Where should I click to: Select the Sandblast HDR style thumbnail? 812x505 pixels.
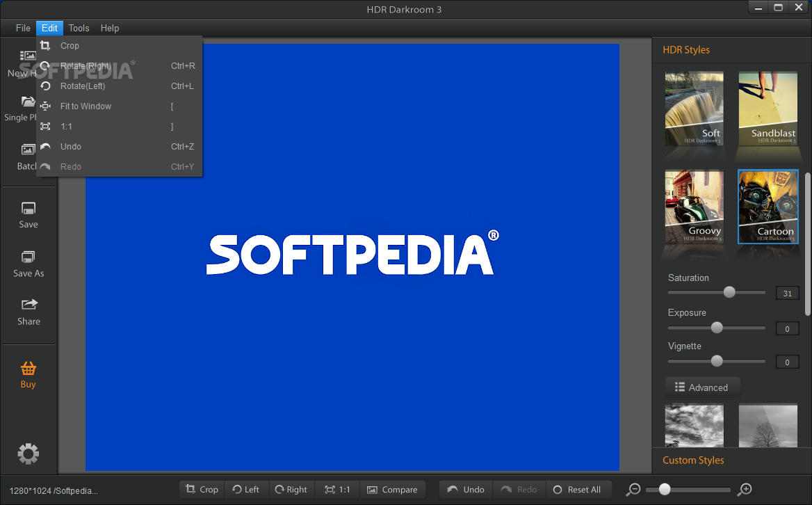coord(768,109)
